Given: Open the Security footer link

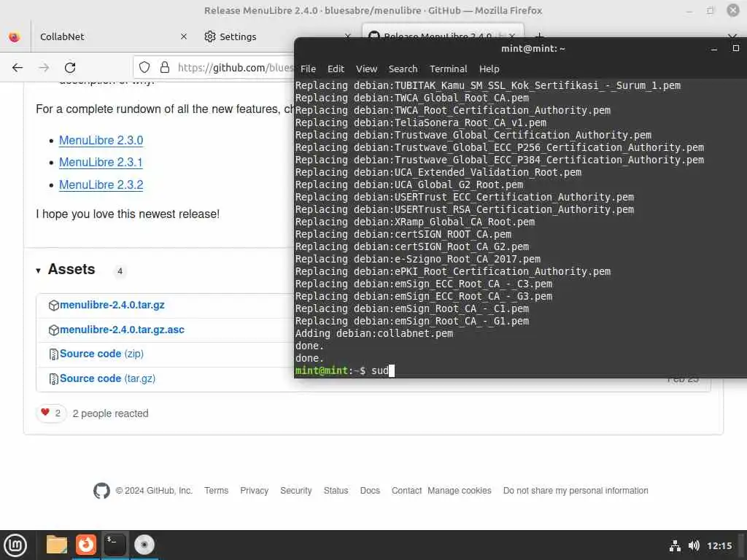Looking at the screenshot, I should pos(296,491).
